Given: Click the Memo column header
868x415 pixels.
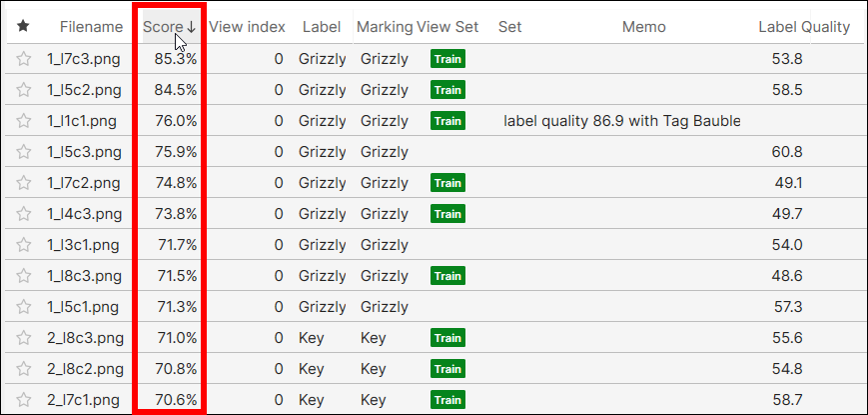Looking at the screenshot, I should (x=643, y=27).
